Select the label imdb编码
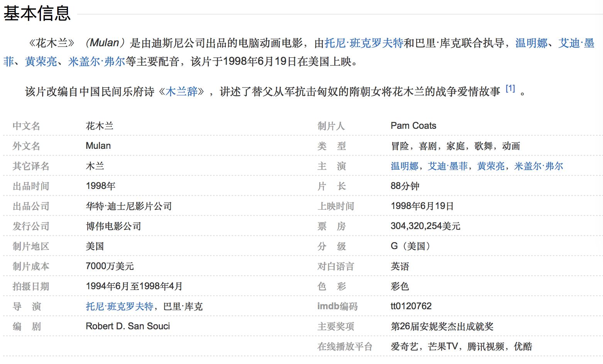 pos(337,307)
